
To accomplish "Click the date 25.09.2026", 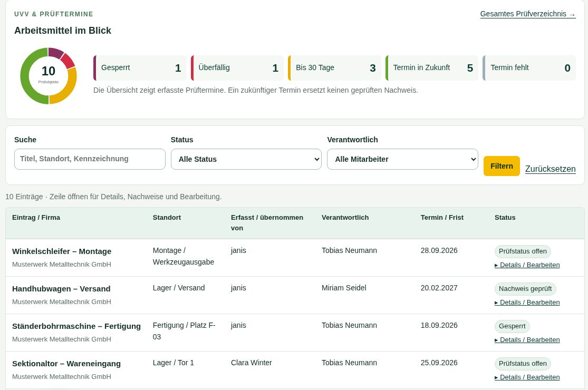I will tap(439, 363).
